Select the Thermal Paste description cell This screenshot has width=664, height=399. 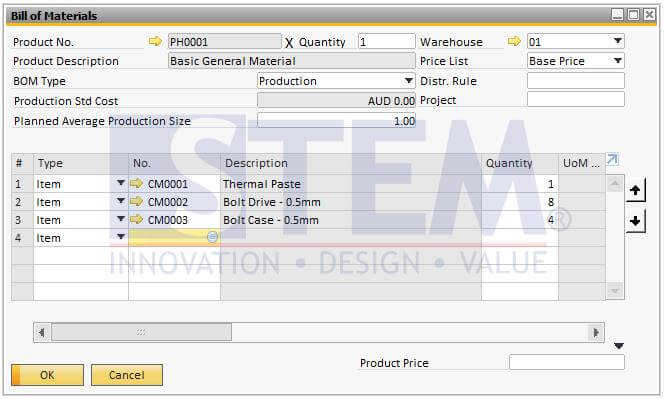coord(351,184)
